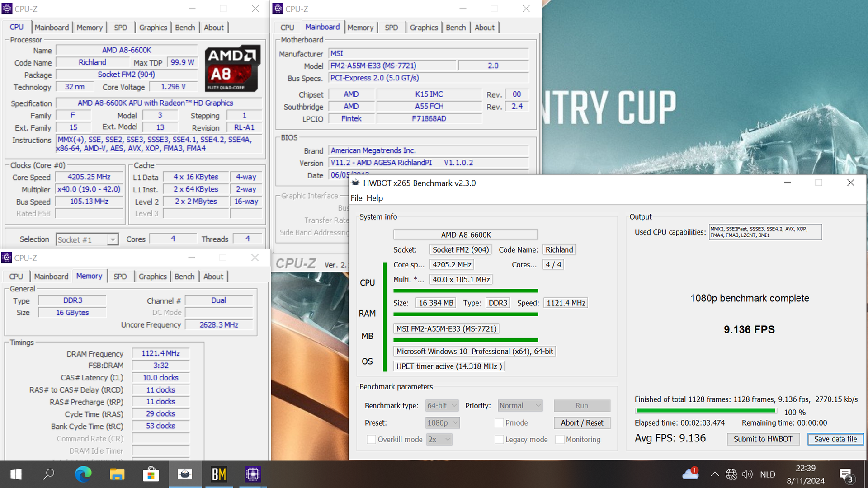Select CPU-Z taskbar icon
Image resolution: width=868 pixels, height=488 pixels.
[253, 474]
